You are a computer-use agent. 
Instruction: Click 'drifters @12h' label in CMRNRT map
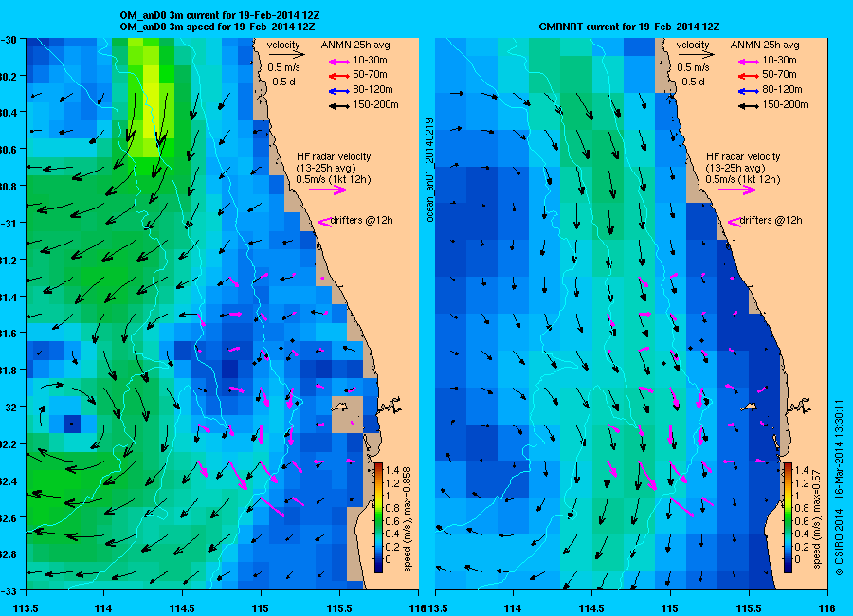[x=771, y=221]
